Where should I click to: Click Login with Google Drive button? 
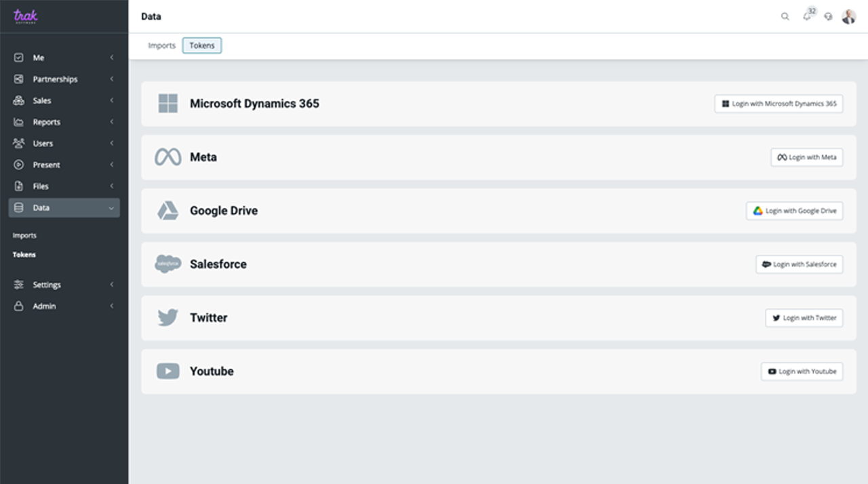click(795, 211)
